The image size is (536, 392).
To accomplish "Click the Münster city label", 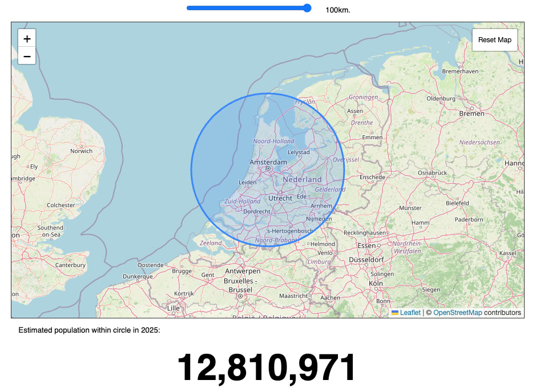I will [x=410, y=208].
